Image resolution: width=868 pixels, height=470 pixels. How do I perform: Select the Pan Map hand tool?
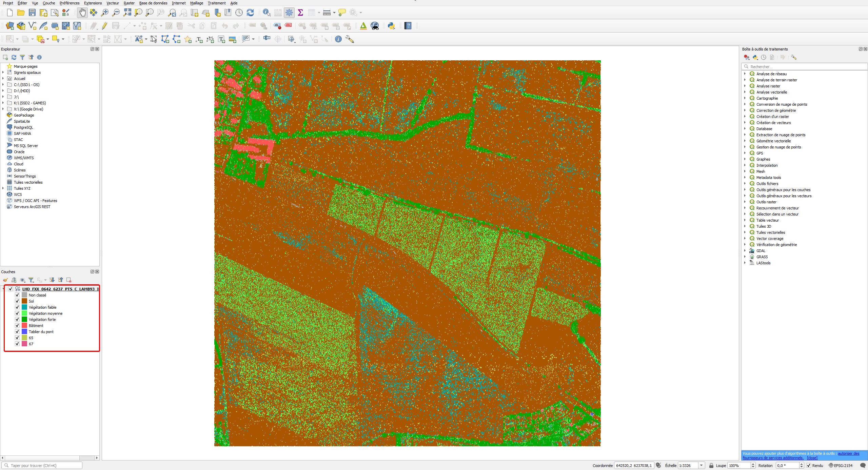(82, 13)
